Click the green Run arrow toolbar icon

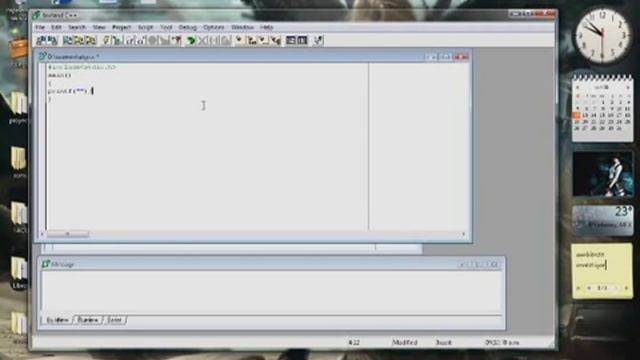[x=191, y=40]
